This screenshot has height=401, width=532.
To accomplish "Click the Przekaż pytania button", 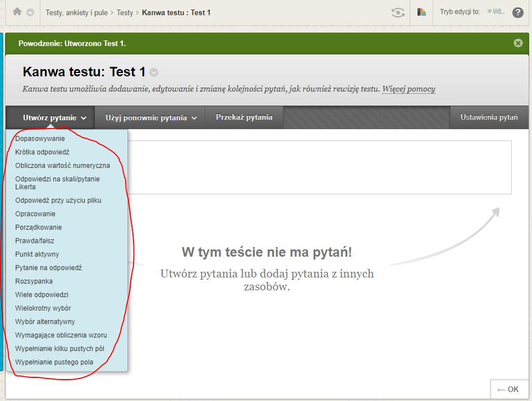I will point(244,117).
